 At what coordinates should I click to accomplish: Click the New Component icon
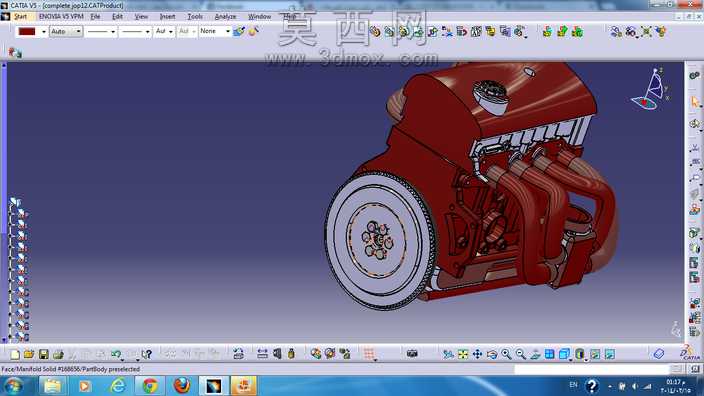(375, 31)
